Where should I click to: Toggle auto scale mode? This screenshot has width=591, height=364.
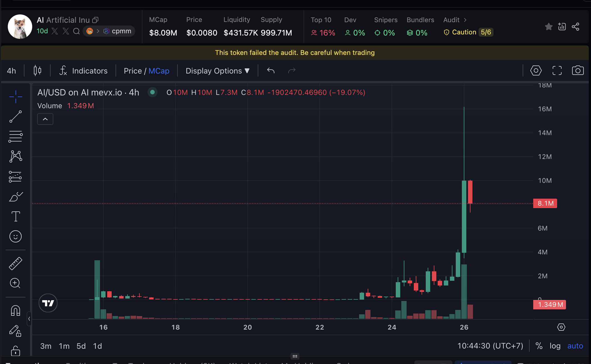point(575,346)
